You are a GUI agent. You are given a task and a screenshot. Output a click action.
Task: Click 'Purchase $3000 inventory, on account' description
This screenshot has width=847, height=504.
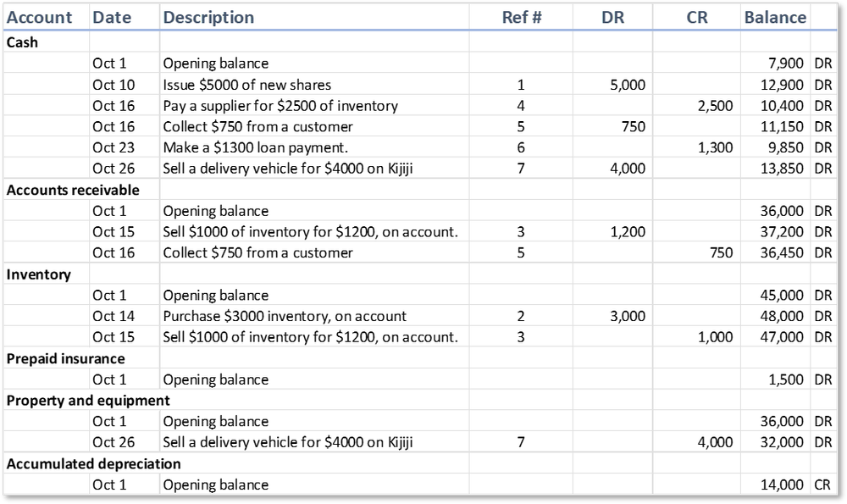285,316
